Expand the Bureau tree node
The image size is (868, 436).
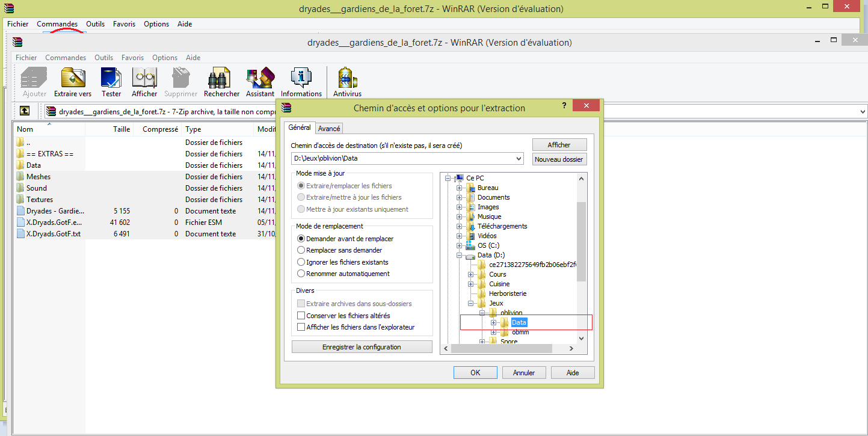(459, 188)
